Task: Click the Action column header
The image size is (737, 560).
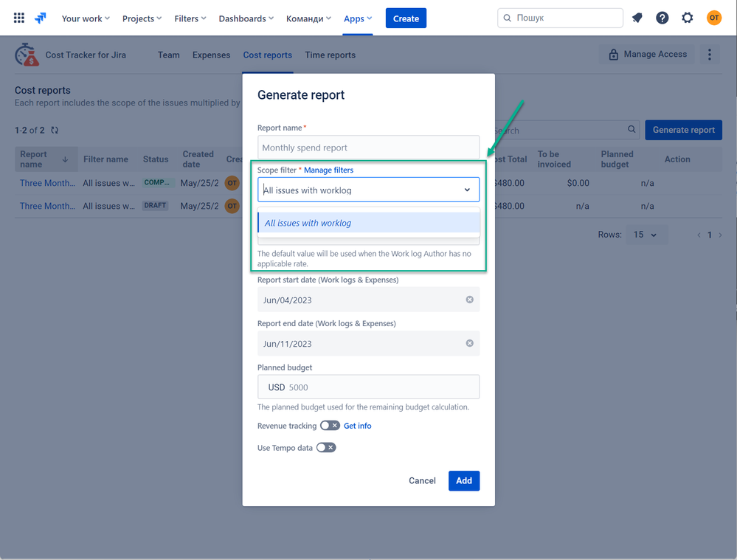Action: click(677, 159)
